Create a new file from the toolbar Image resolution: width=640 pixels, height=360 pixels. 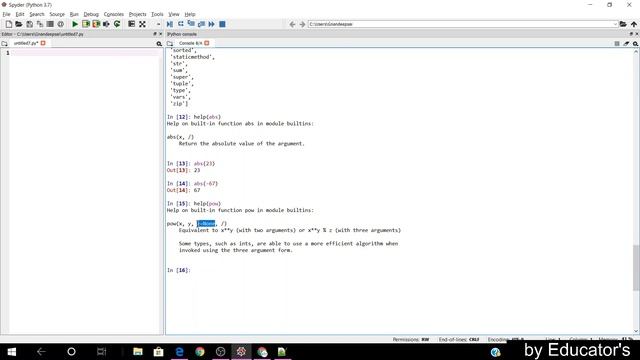(x=9, y=24)
